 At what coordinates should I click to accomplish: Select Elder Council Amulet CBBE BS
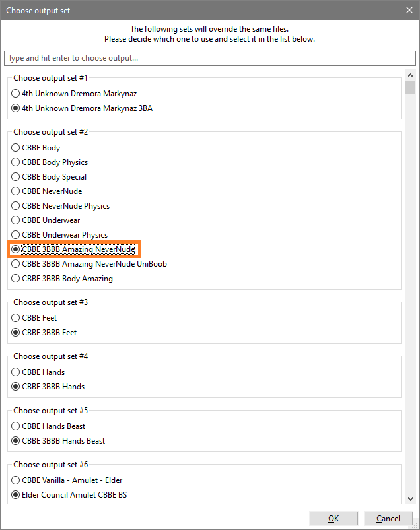69,495
